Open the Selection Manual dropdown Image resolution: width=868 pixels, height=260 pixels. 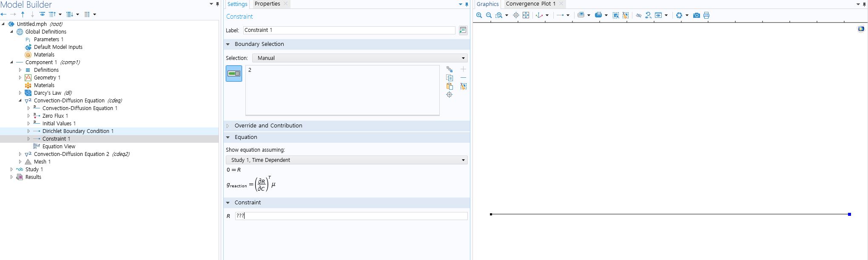(x=360, y=58)
